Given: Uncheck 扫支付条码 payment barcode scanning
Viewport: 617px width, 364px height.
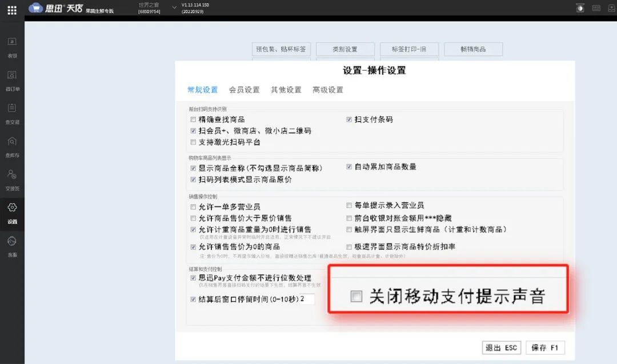Looking at the screenshot, I should (x=348, y=119).
